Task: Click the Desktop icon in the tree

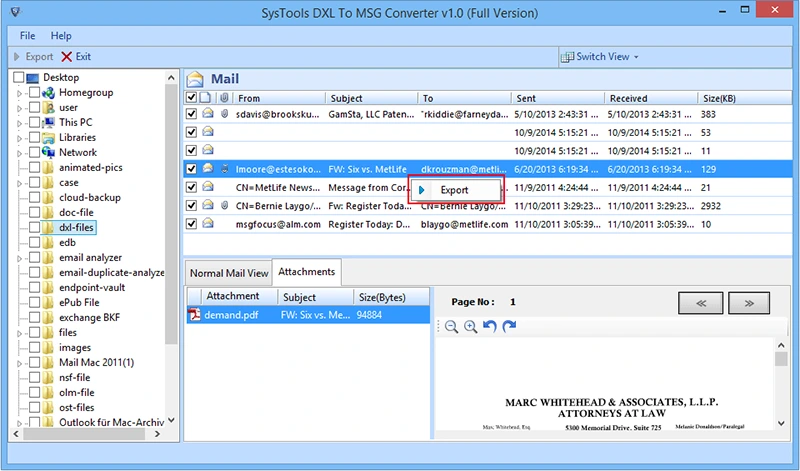Action: click(33, 78)
